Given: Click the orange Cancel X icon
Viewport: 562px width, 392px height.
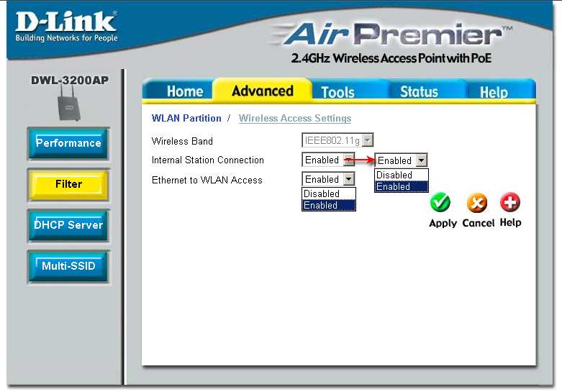Looking at the screenshot, I should pyautogui.click(x=477, y=202).
